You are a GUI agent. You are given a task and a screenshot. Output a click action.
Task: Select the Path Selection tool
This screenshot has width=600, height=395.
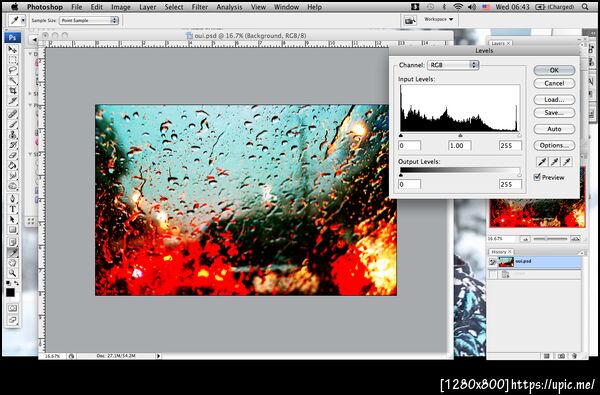(x=13, y=220)
